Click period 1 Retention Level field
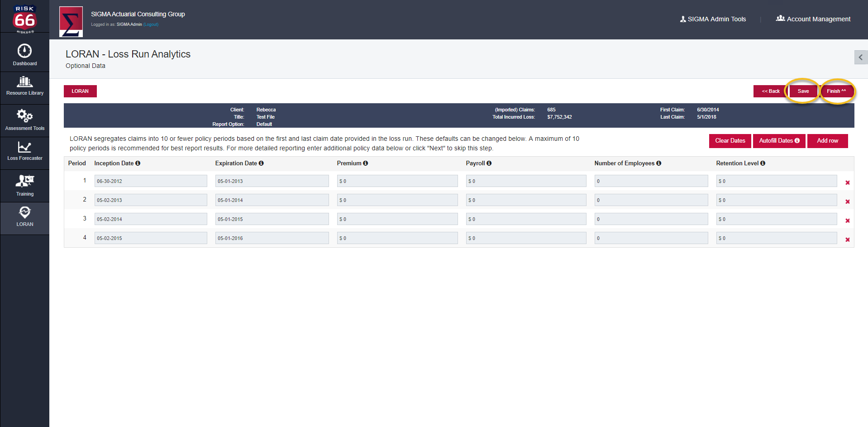868x427 pixels. (x=777, y=181)
